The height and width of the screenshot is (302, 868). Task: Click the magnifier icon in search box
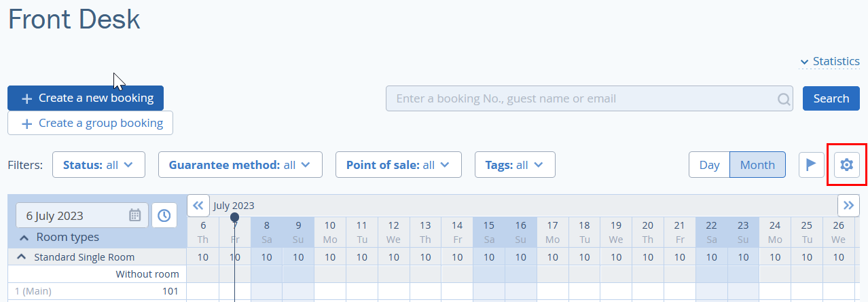784,99
